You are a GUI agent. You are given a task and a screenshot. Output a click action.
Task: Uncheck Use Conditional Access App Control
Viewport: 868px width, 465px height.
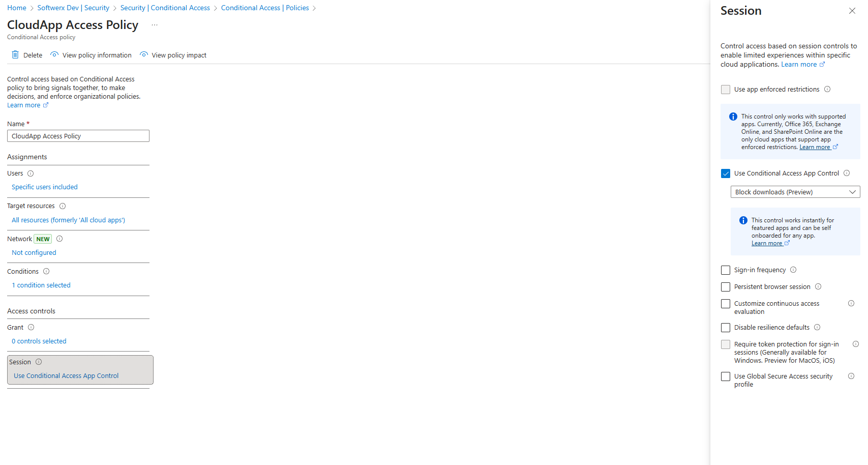click(726, 173)
